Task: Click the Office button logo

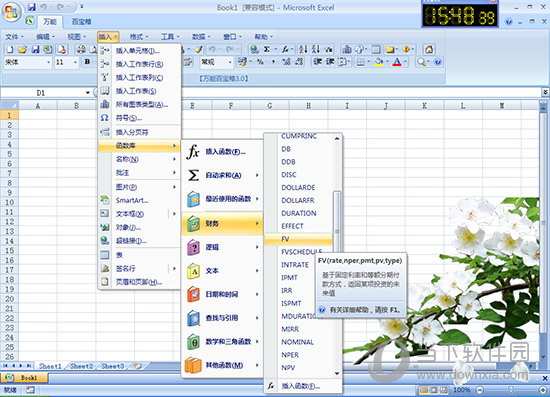Action: pos(11,12)
